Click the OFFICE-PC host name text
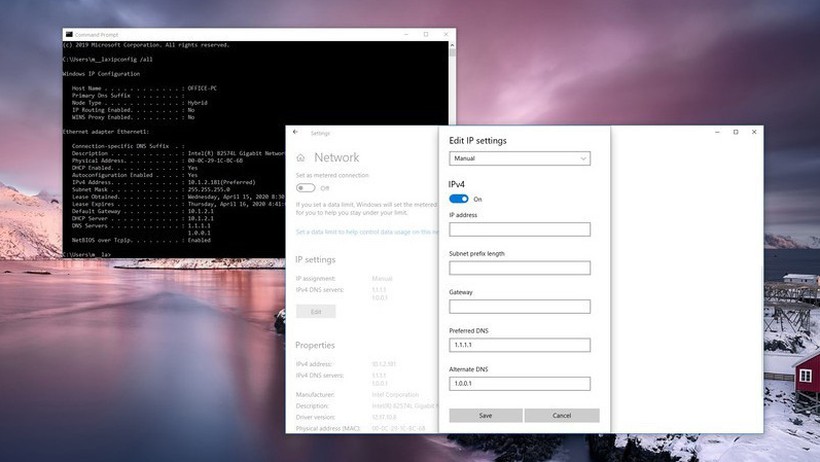The height and width of the screenshot is (462, 820). (x=202, y=88)
